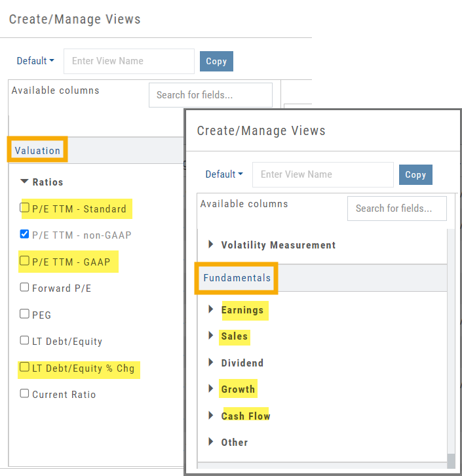Expand the Dividend category

(211, 363)
